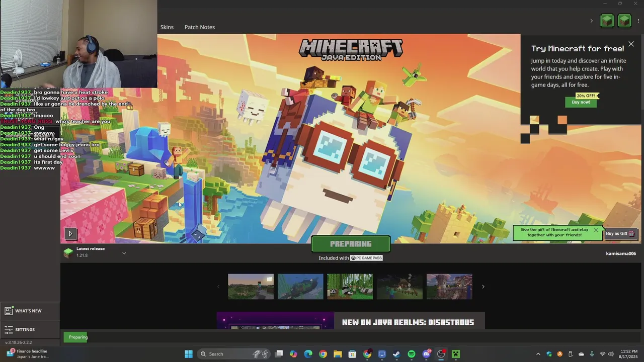
Task: Click the Buy now! button
Action: [x=581, y=102]
